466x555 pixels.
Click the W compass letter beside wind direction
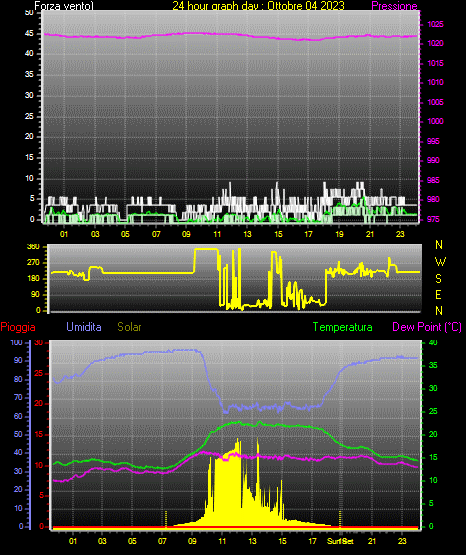tap(440, 262)
